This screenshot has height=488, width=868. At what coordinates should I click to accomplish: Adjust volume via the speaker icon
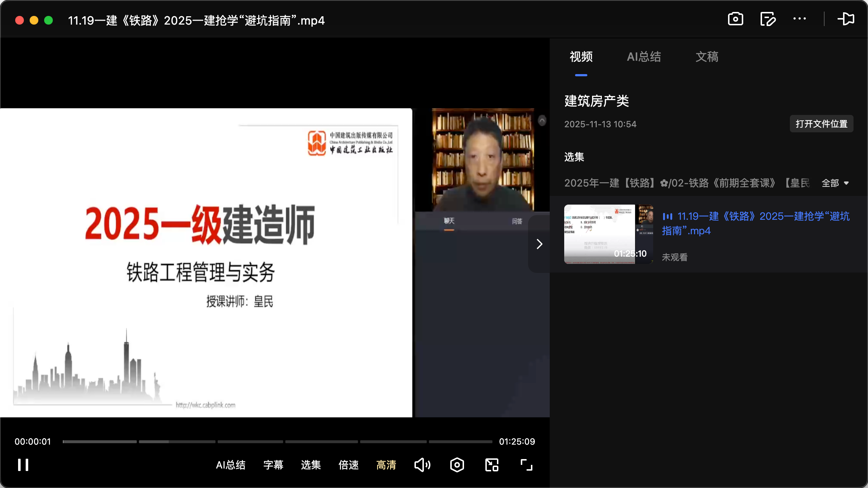tap(422, 465)
